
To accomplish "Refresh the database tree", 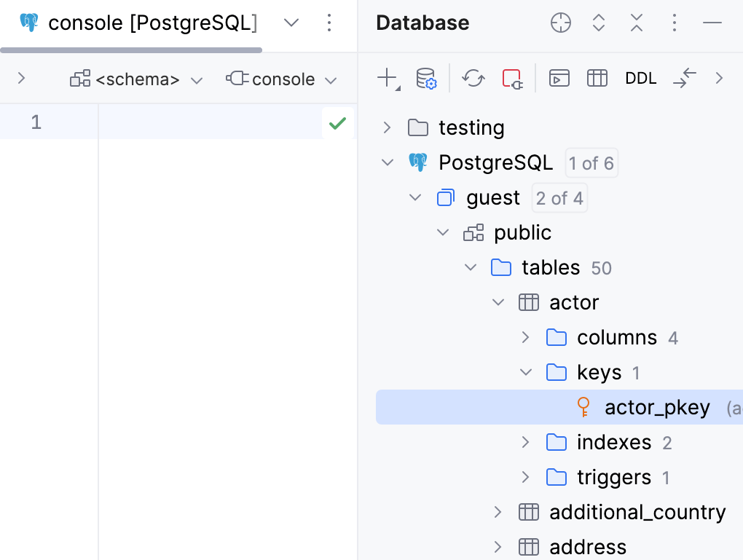I will [473, 78].
